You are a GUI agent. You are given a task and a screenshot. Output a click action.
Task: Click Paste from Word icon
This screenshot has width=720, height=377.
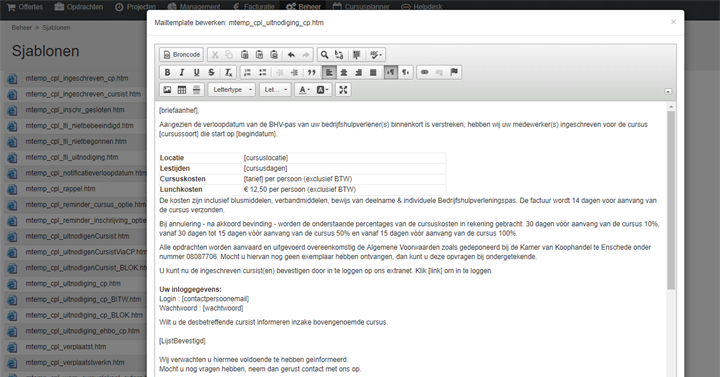(x=274, y=55)
